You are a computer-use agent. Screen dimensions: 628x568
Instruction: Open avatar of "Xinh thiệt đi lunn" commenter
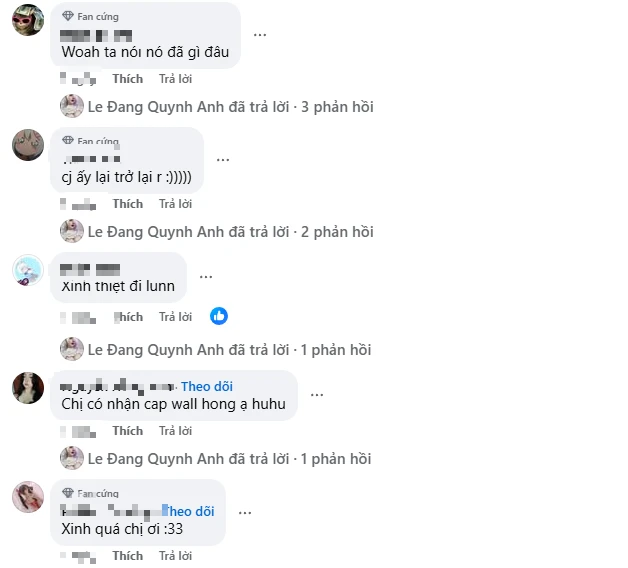[28, 270]
